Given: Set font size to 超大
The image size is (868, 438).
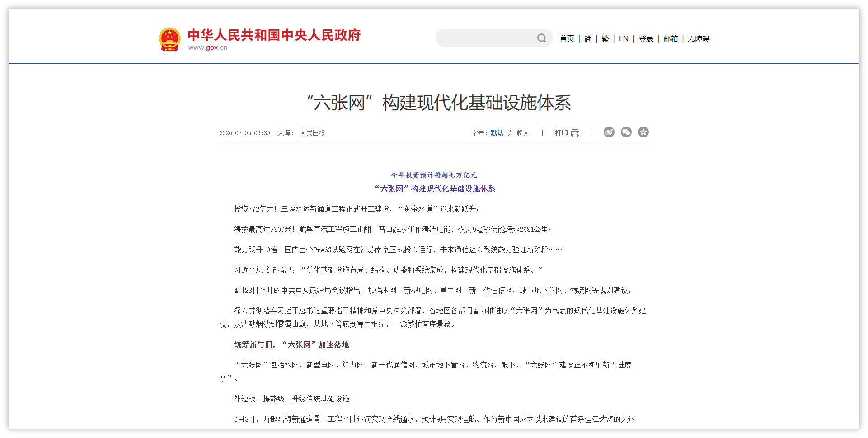Looking at the screenshot, I should pyautogui.click(x=523, y=133).
